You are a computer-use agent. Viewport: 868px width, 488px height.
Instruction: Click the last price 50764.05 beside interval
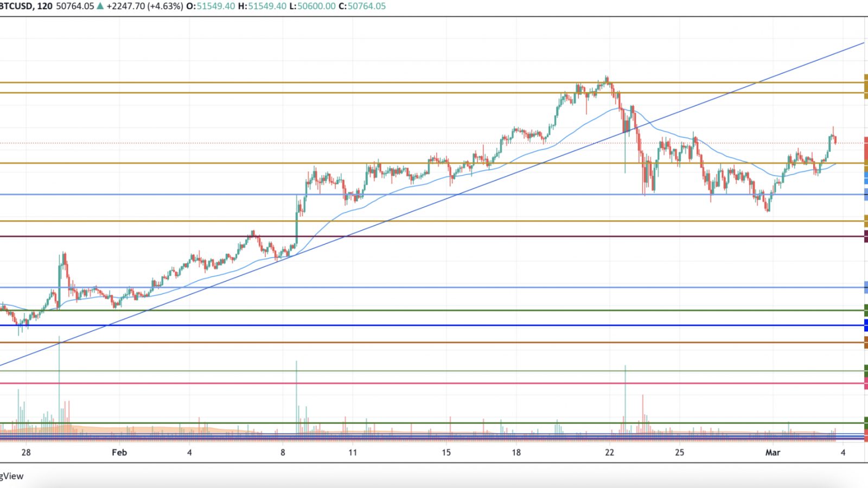pos(75,7)
